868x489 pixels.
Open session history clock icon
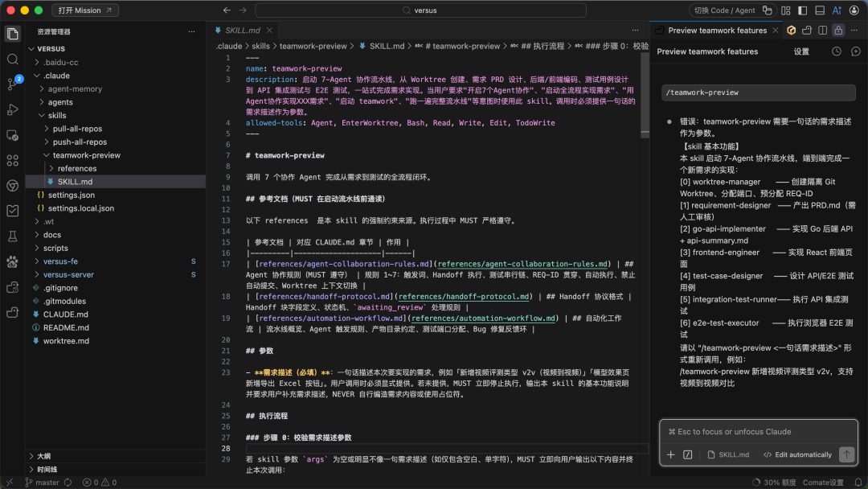[837, 51]
